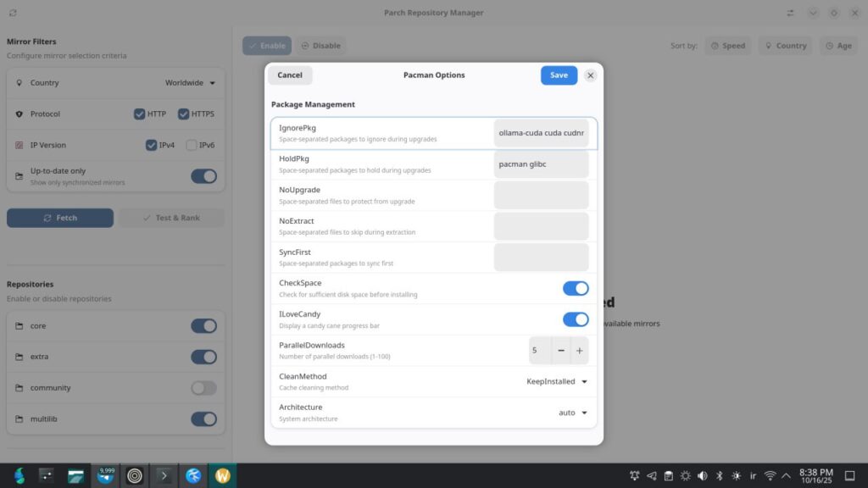
Task: Click the Save button in Pacman Options
Action: pyautogui.click(x=559, y=75)
